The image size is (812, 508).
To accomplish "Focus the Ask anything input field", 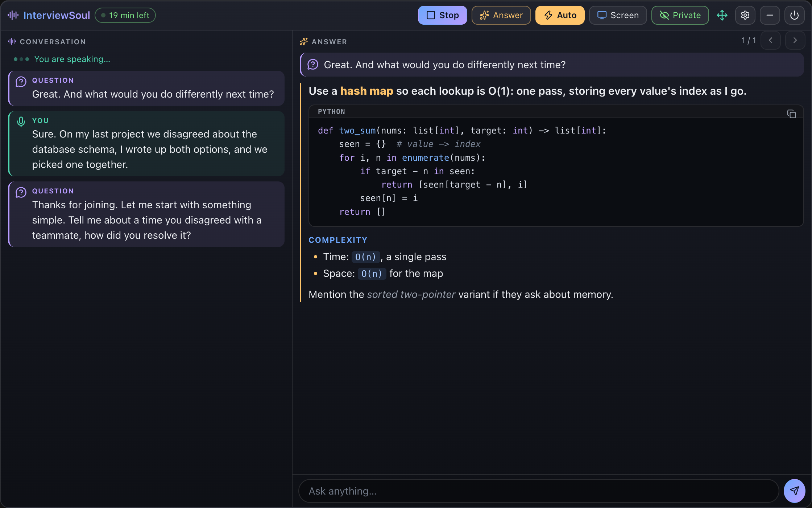I will pyautogui.click(x=538, y=491).
